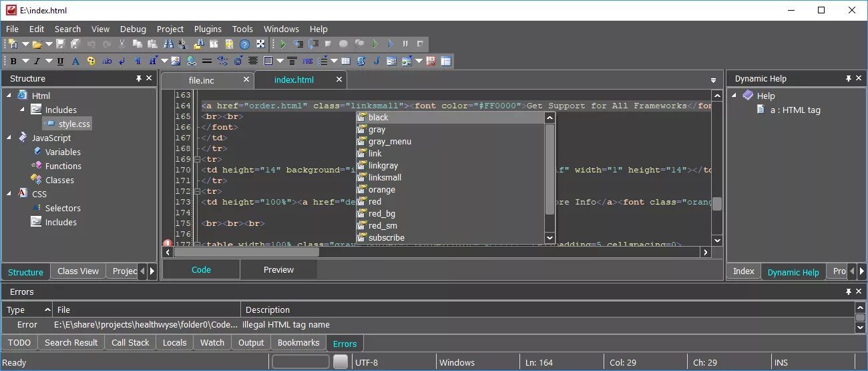
Task: Click the autocomplete list scrollbar thumb
Action: coord(550,170)
